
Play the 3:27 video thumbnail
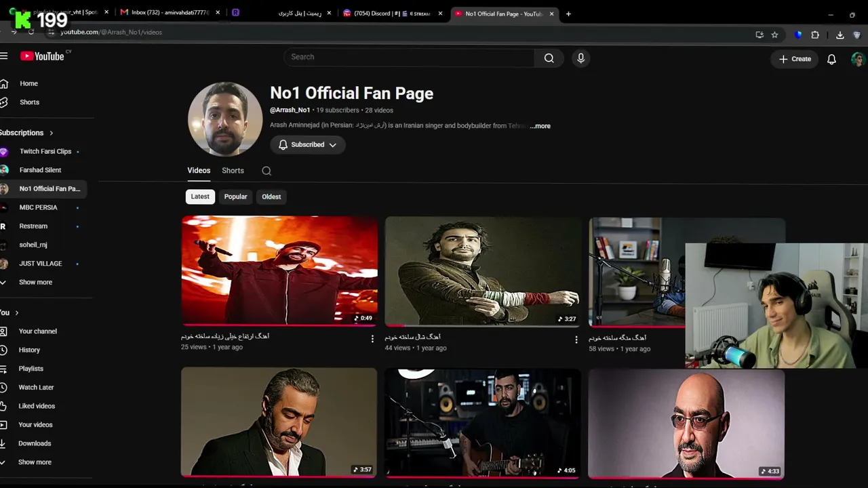click(483, 271)
